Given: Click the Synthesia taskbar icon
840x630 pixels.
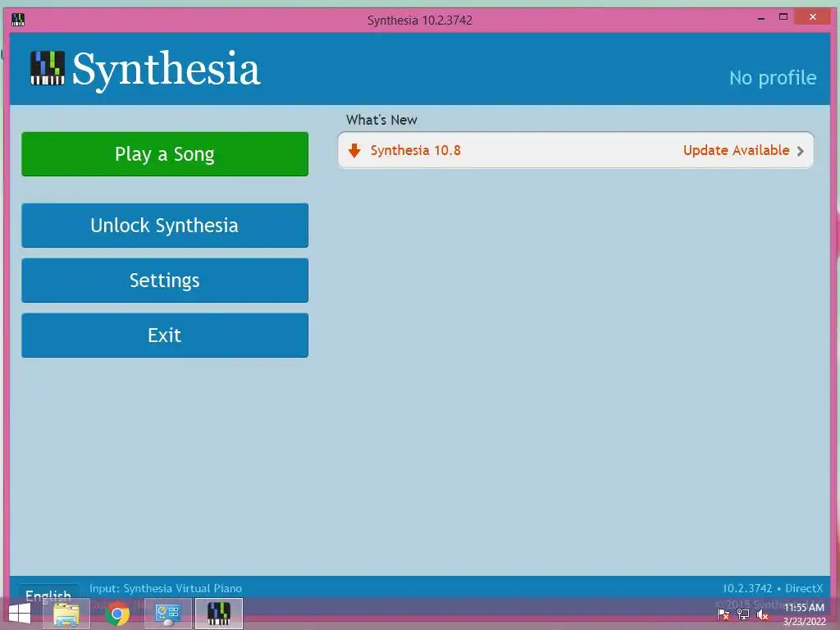Looking at the screenshot, I should (x=218, y=614).
